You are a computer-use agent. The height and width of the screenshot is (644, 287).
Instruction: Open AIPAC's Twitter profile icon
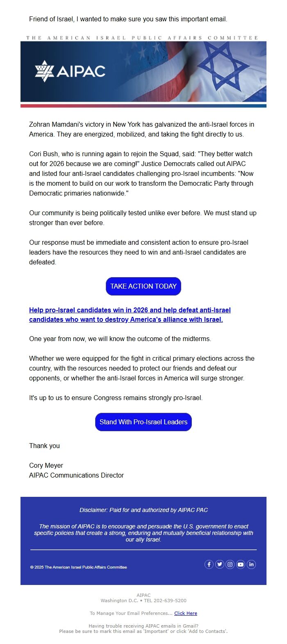[219, 564]
